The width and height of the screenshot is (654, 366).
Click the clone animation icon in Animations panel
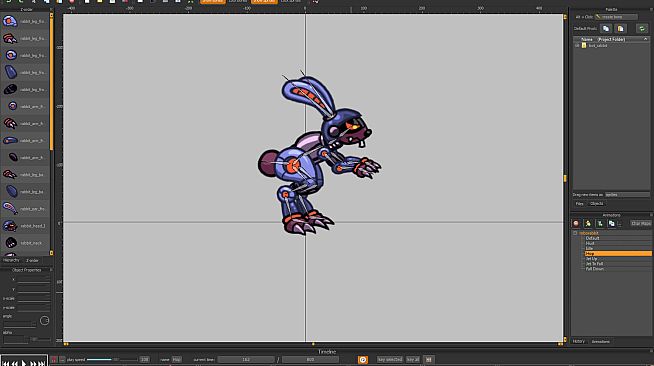(611, 224)
